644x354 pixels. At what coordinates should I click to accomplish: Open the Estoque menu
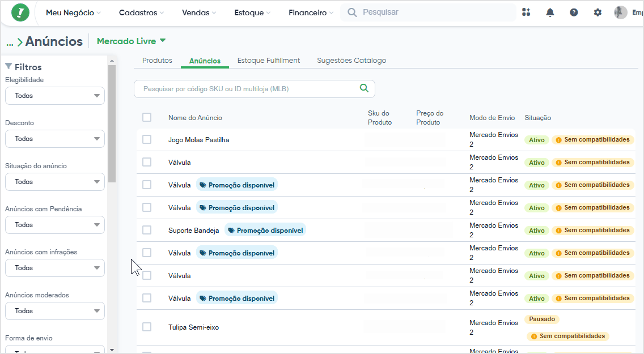click(x=252, y=12)
